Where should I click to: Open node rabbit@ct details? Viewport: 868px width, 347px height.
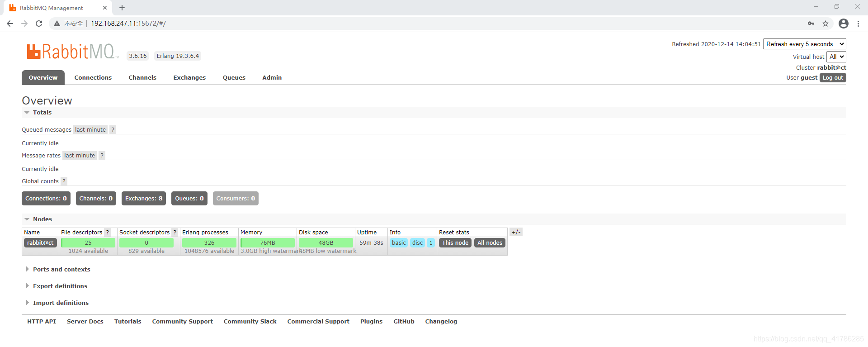click(x=40, y=243)
